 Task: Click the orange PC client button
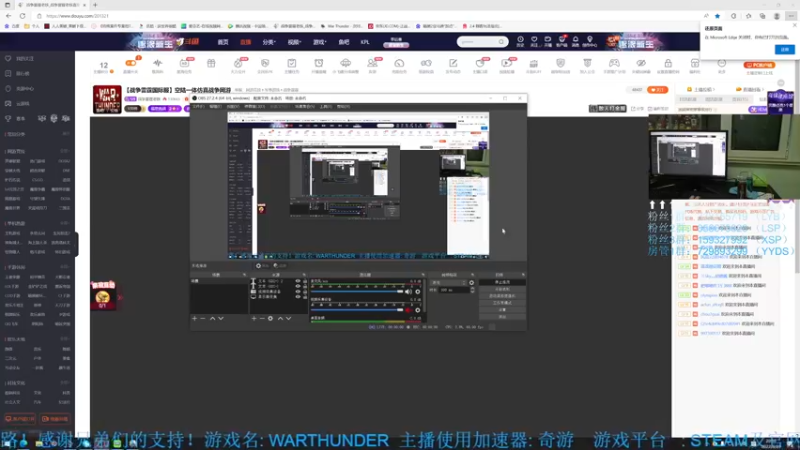(759, 65)
